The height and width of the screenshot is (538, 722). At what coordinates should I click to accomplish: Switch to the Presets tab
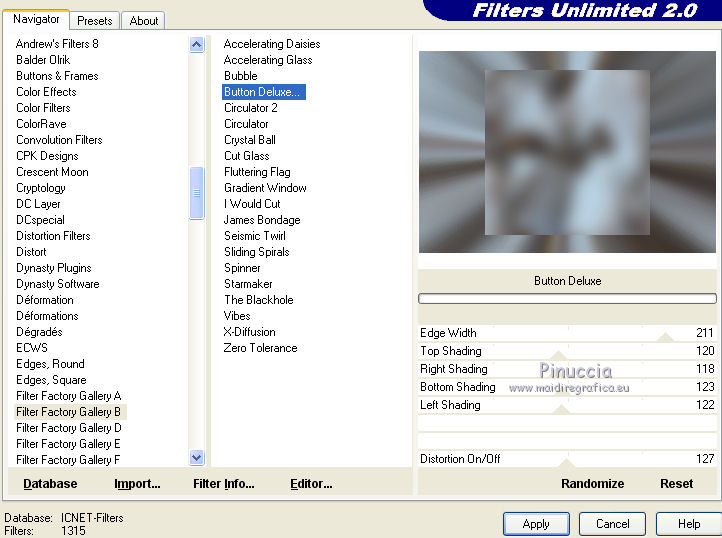(94, 21)
